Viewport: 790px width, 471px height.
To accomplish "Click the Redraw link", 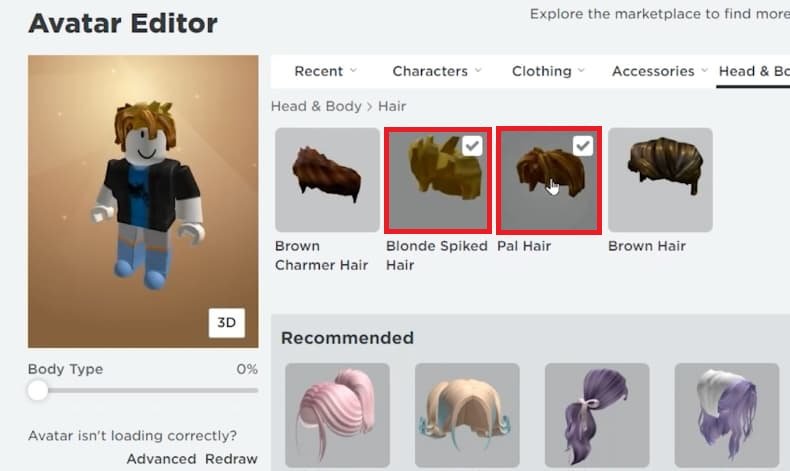I will pyautogui.click(x=231, y=459).
